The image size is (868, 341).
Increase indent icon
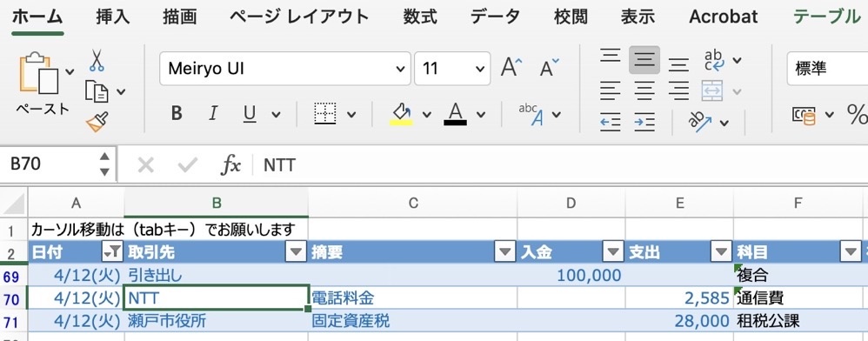tap(644, 122)
